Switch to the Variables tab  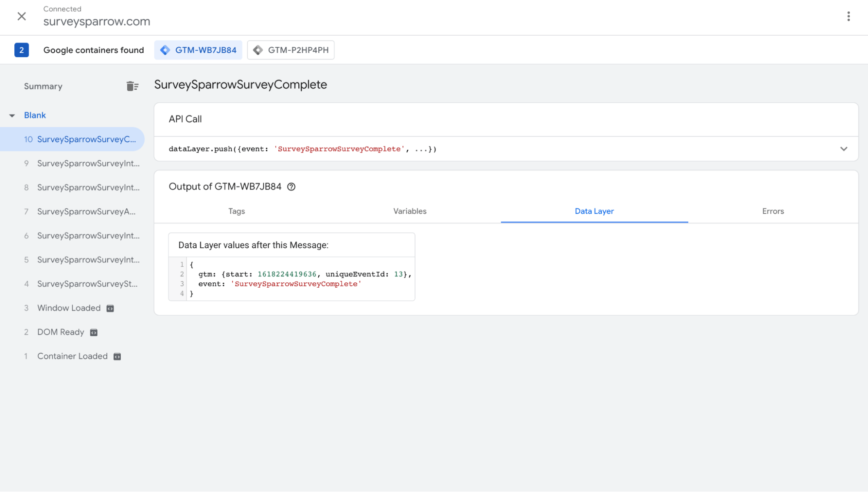pyautogui.click(x=409, y=211)
